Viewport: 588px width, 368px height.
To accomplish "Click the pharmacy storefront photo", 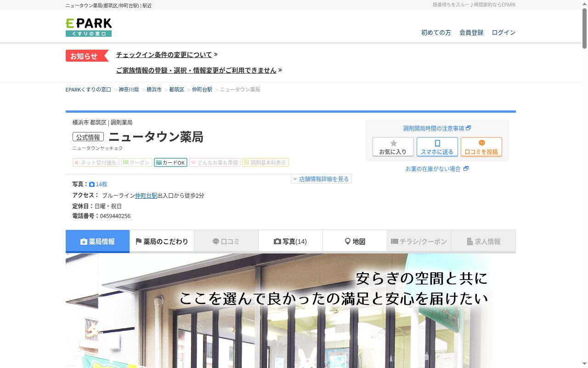I will [x=290, y=310].
